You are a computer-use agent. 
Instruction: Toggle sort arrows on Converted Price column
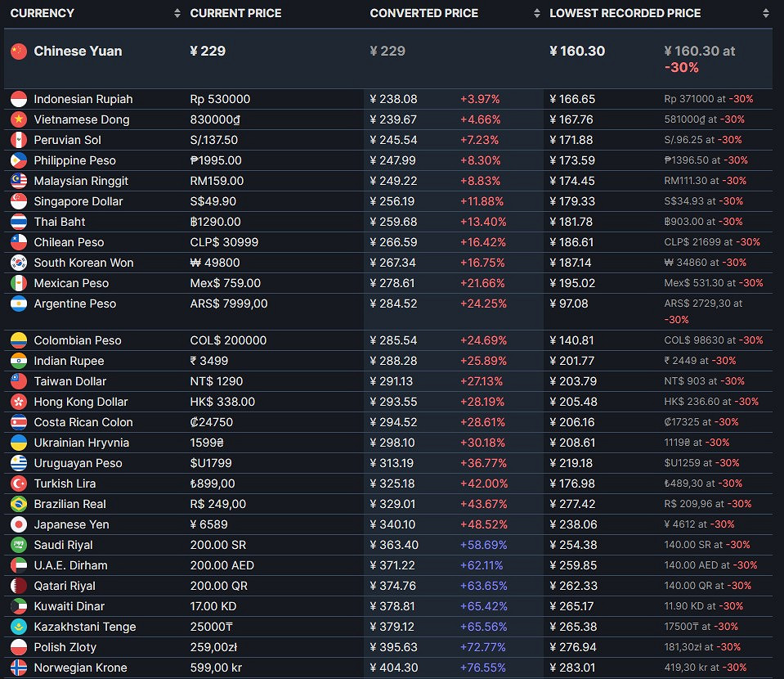pyautogui.click(x=537, y=13)
